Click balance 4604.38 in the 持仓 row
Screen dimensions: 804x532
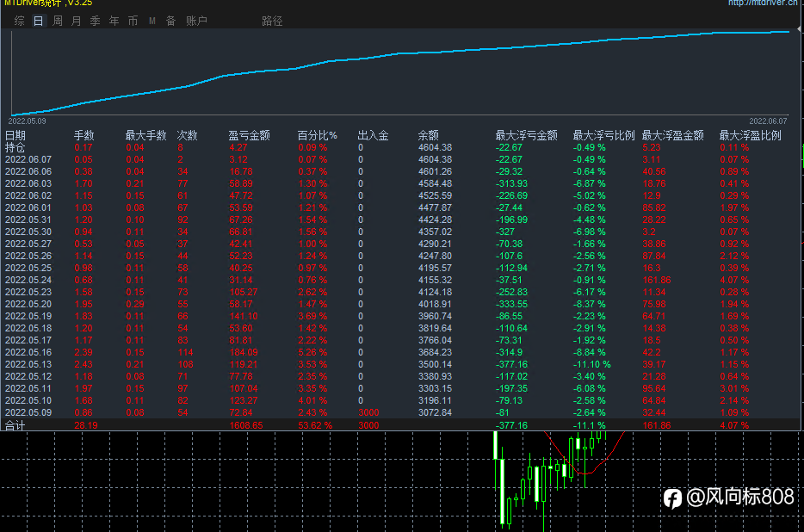pyautogui.click(x=435, y=148)
